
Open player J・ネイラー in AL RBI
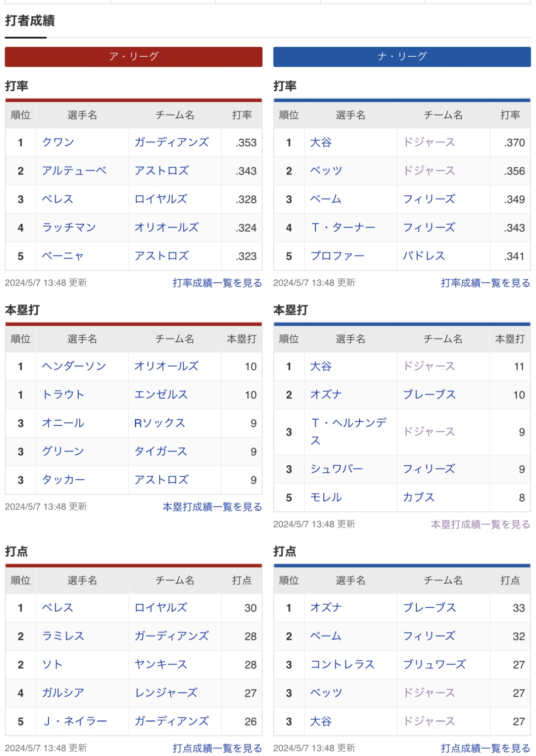(75, 721)
